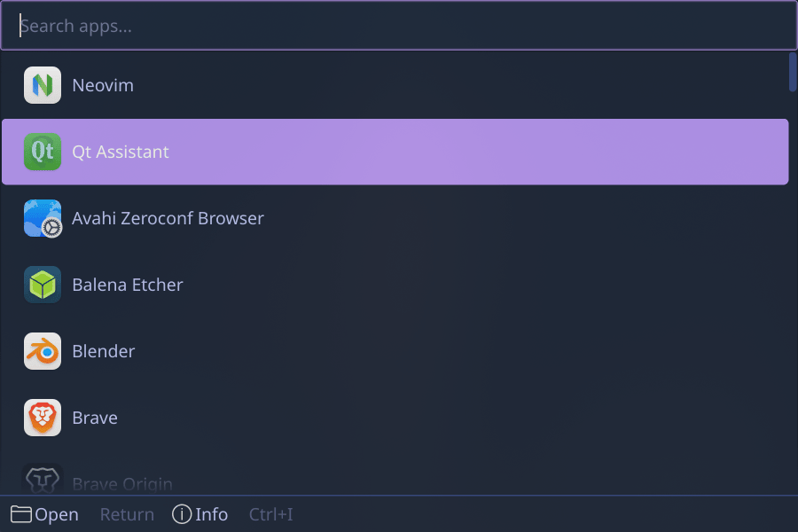Image resolution: width=798 pixels, height=532 pixels.
Task: Click the Blender logo icon
Action: (43, 351)
